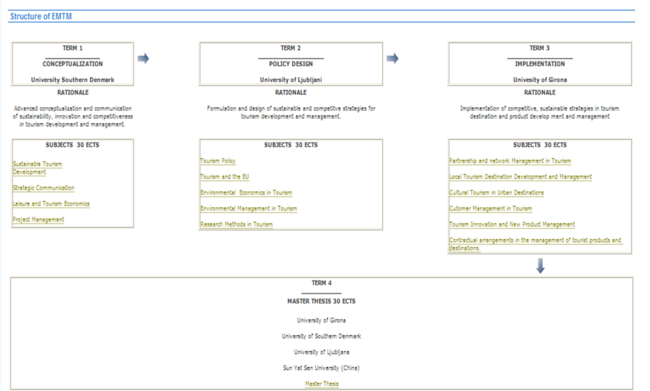This screenshot has height=391, width=650.
Task: Follow the Leisure and Tourism Economics link
Action: click(51, 204)
